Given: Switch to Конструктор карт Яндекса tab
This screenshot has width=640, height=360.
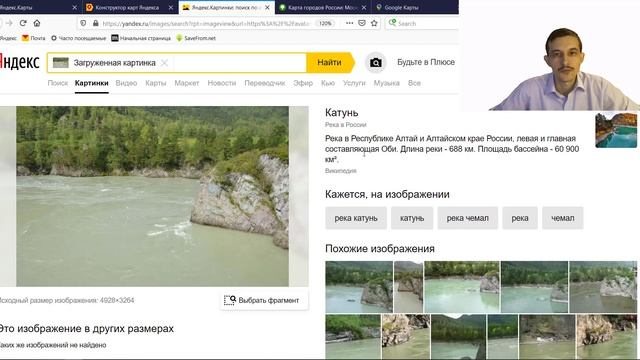Looking at the screenshot, I should tap(127, 7).
